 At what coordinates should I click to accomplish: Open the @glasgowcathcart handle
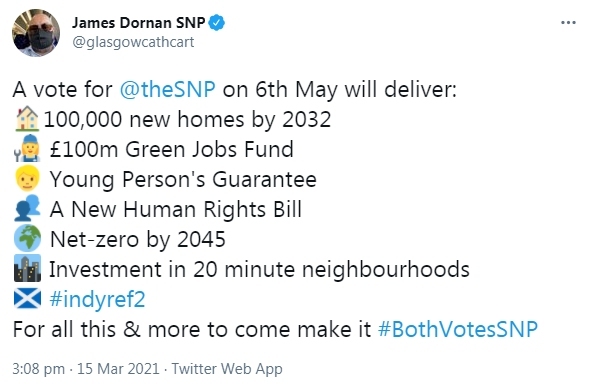pyautogui.click(x=133, y=42)
